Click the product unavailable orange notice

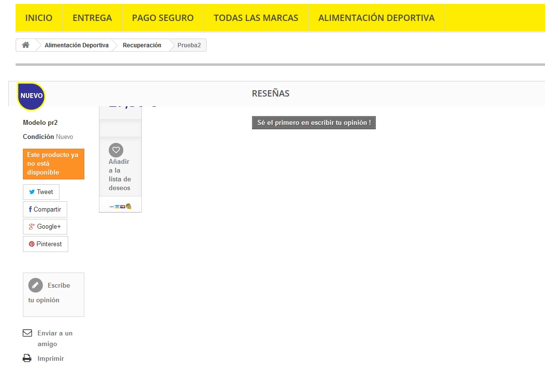[x=54, y=164]
